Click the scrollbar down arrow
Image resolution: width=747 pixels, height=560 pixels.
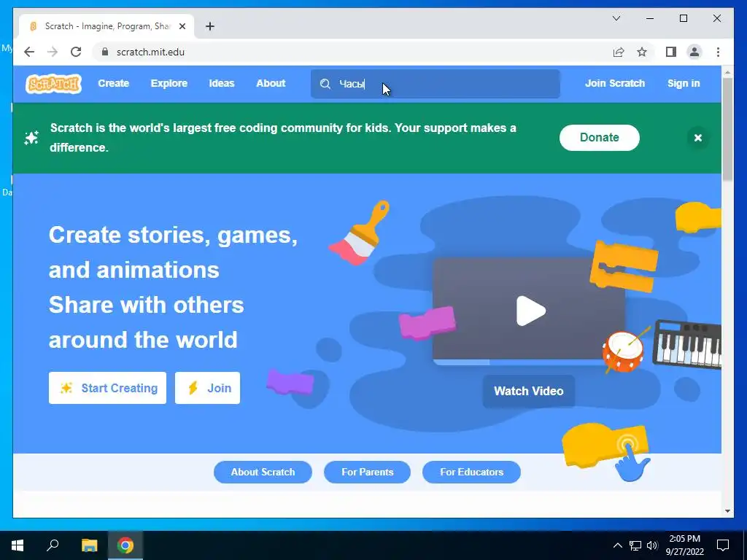point(727,511)
